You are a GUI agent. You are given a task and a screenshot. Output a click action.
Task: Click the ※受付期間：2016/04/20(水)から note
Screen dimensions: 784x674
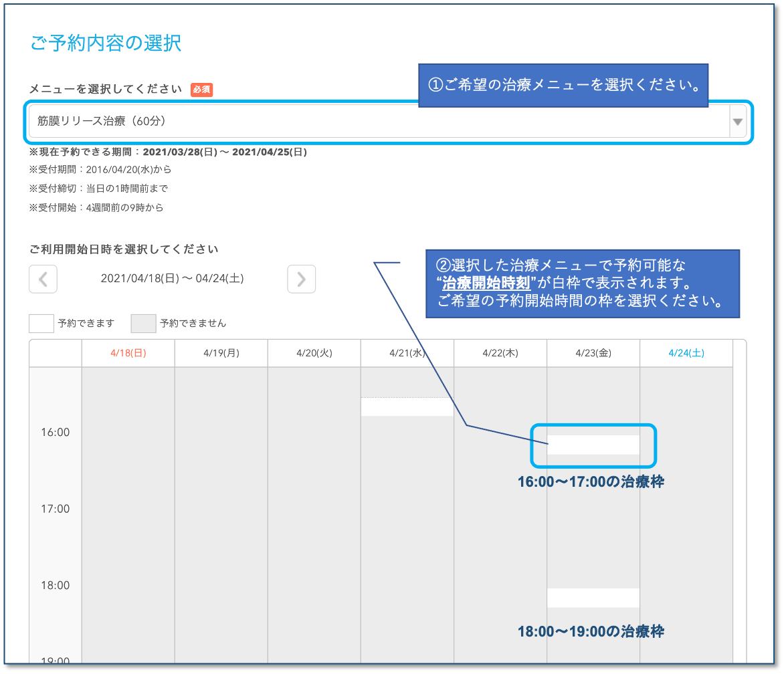(x=100, y=169)
